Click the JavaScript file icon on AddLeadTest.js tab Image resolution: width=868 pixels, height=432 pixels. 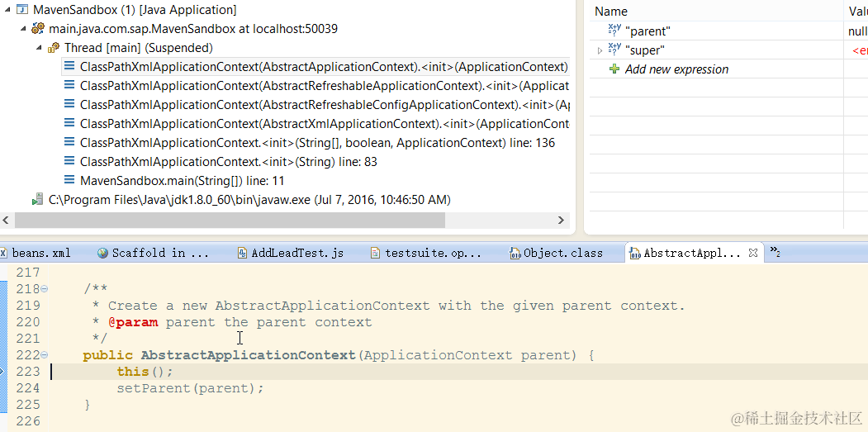tap(242, 253)
